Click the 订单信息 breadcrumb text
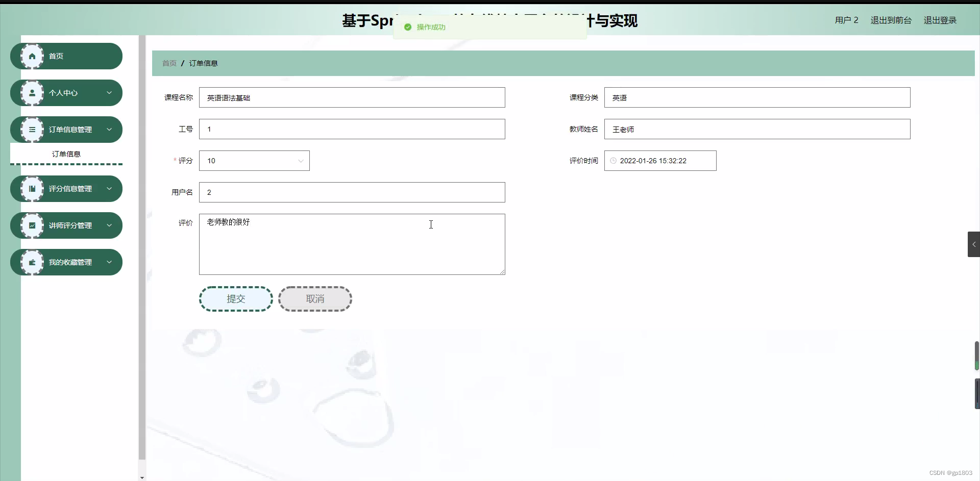Image resolution: width=980 pixels, height=481 pixels. point(204,63)
